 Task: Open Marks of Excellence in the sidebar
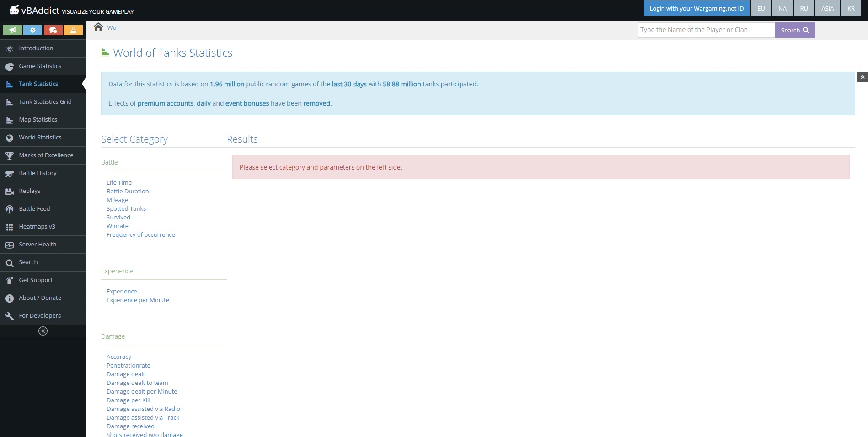46,155
